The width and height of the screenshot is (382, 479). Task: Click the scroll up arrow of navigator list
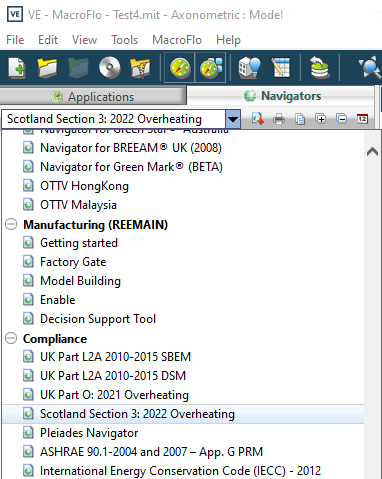coord(372,152)
